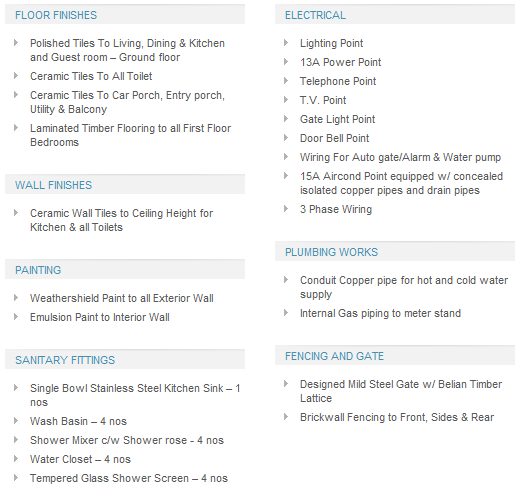
Task: Select the Water Closet – 4 nos item
Action: 80,459
